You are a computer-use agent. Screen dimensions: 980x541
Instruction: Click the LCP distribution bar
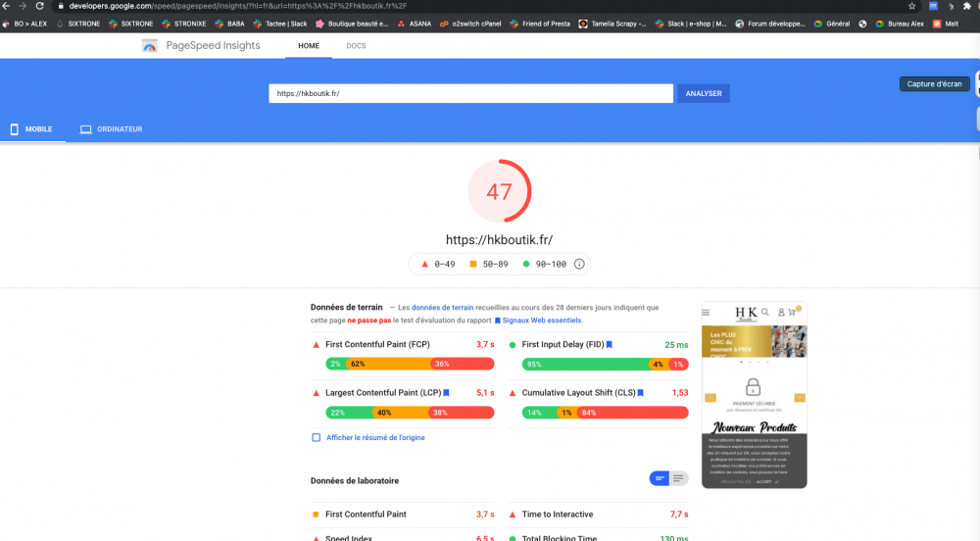(410, 413)
